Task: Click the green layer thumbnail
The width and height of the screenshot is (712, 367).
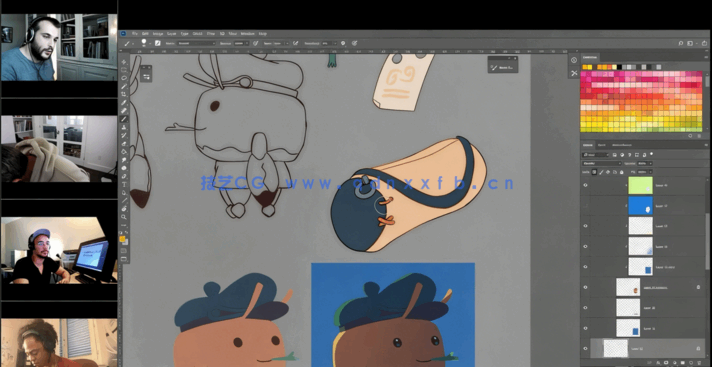Action: (640, 185)
